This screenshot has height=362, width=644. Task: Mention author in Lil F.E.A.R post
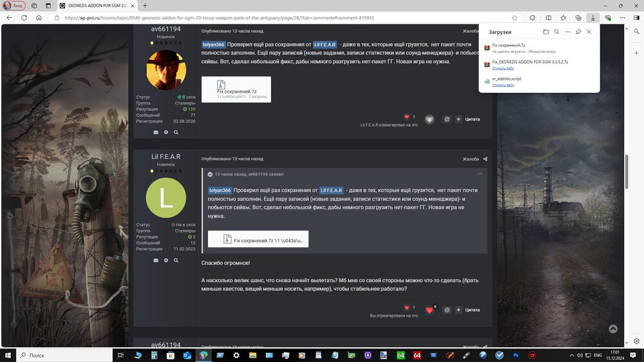point(447,310)
